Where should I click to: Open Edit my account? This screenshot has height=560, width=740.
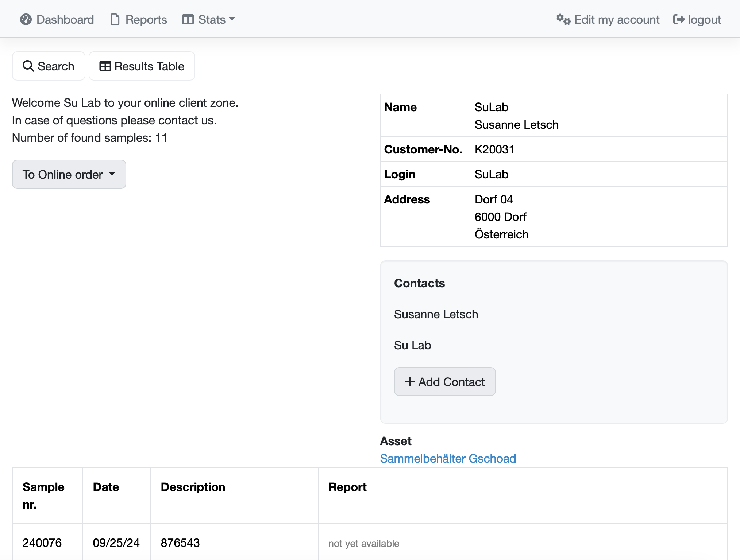point(617,19)
